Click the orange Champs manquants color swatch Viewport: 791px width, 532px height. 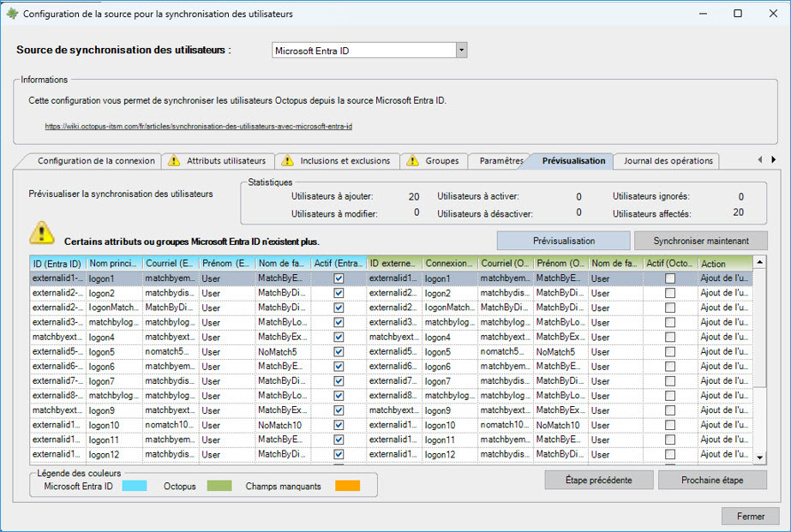point(347,487)
